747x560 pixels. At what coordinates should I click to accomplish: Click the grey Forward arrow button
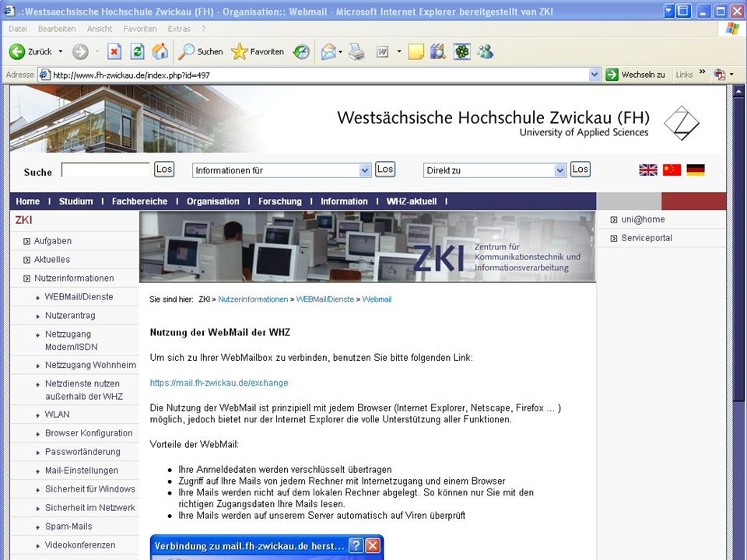pyautogui.click(x=80, y=51)
